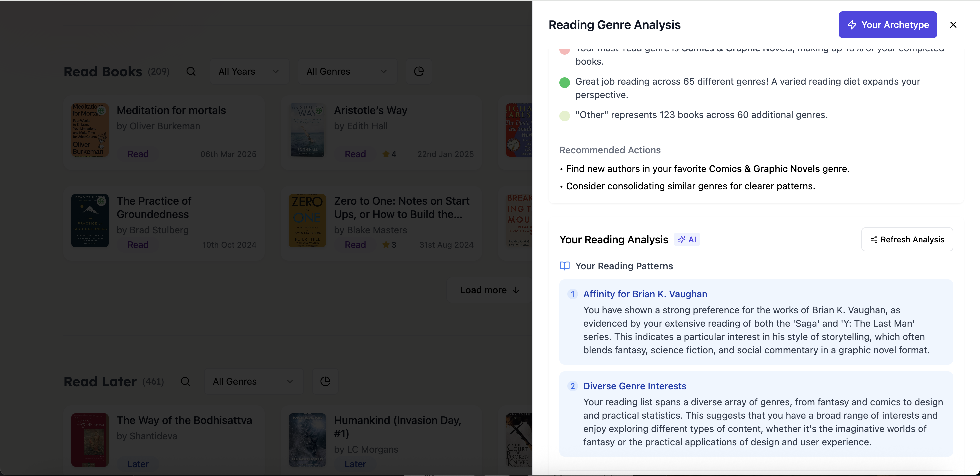Close the Reading Genre Analysis panel

pyautogui.click(x=953, y=25)
